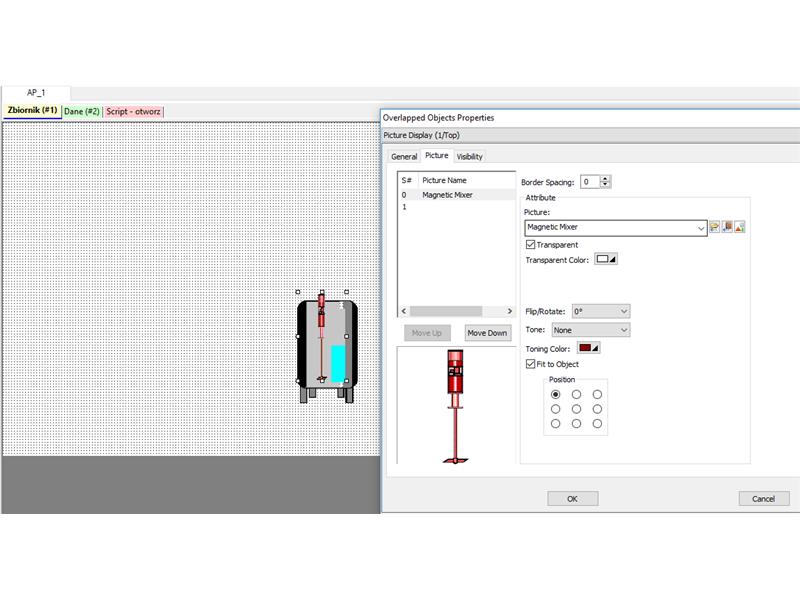The width and height of the screenshot is (800, 600).
Task: Switch to the Picture tab
Action: tap(437, 156)
